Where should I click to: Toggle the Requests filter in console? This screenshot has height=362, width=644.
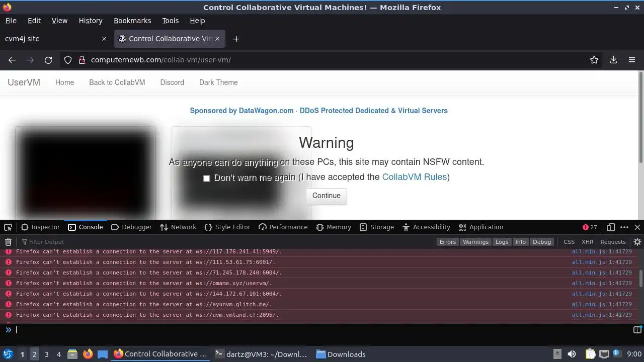(x=613, y=242)
